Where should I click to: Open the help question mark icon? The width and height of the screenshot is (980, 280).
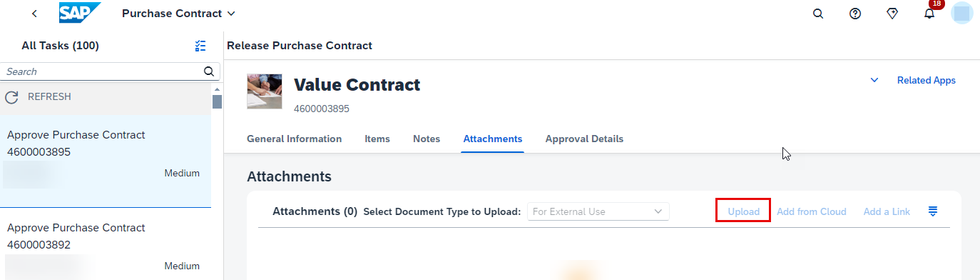tap(855, 14)
